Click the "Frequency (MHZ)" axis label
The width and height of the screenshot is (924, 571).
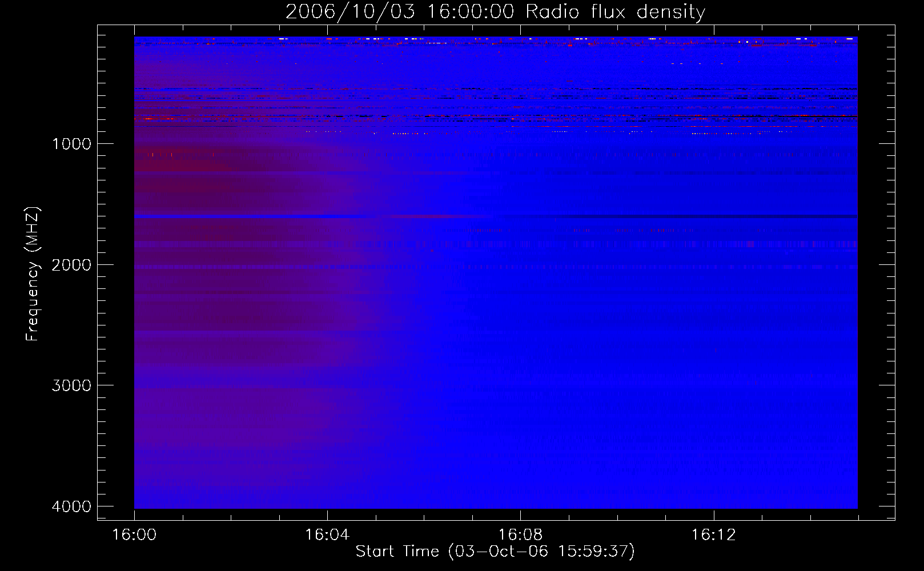pos(33,274)
